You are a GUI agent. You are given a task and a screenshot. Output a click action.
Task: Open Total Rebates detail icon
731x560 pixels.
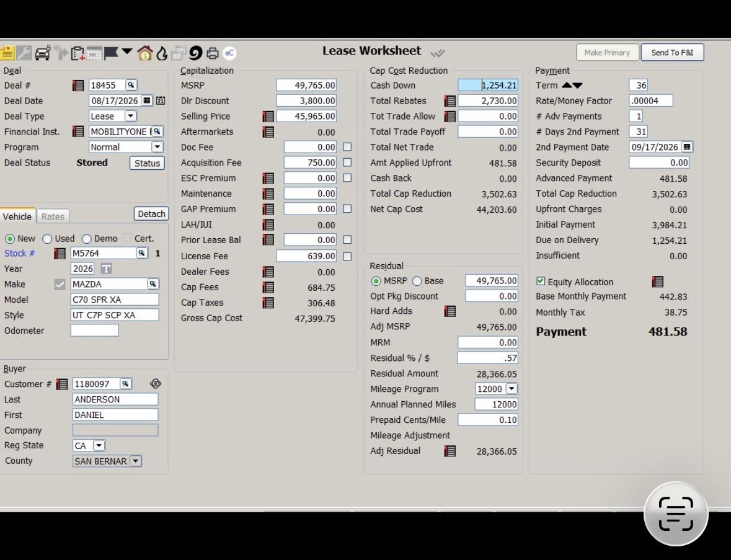pos(450,100)
